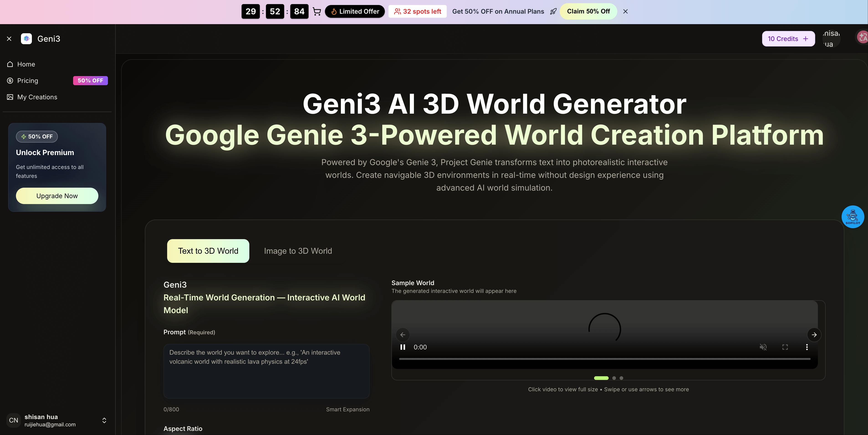This screenshot has width=868, height=435.
Task: Select the Text to 3D World tab
Action: [x=208, y=251]
